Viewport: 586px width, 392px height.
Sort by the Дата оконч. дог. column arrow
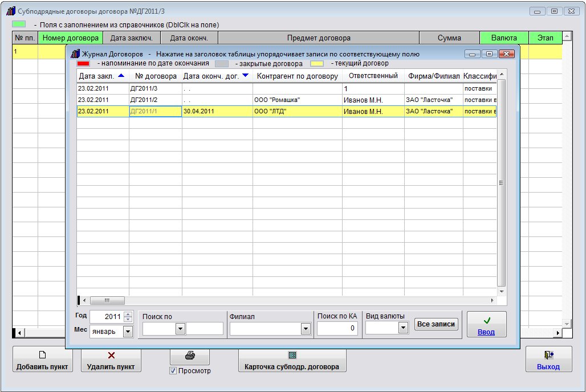pos(245,75)
